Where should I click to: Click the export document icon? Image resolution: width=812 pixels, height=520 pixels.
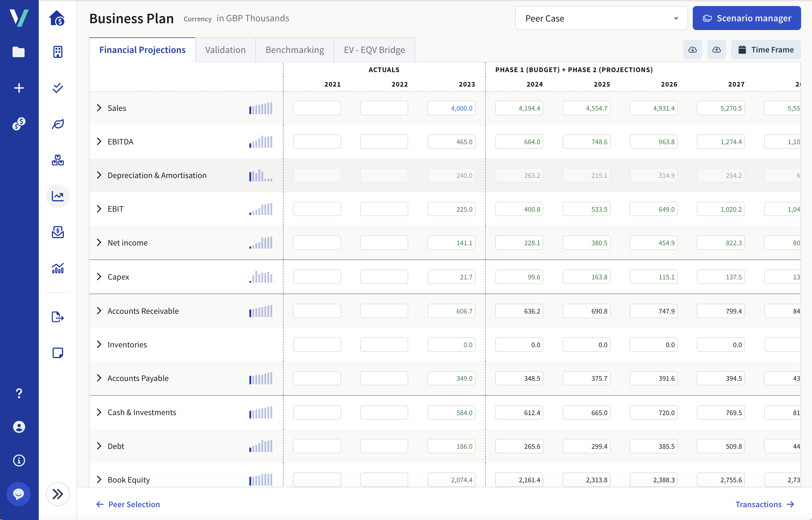[x=58, y=317]
